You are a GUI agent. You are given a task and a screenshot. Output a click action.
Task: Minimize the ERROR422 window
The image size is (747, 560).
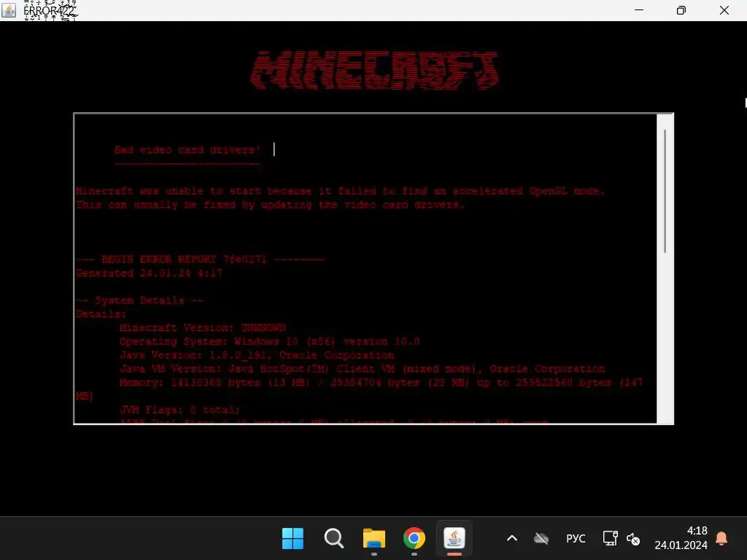pyautogui.click(x=639, y=10)
